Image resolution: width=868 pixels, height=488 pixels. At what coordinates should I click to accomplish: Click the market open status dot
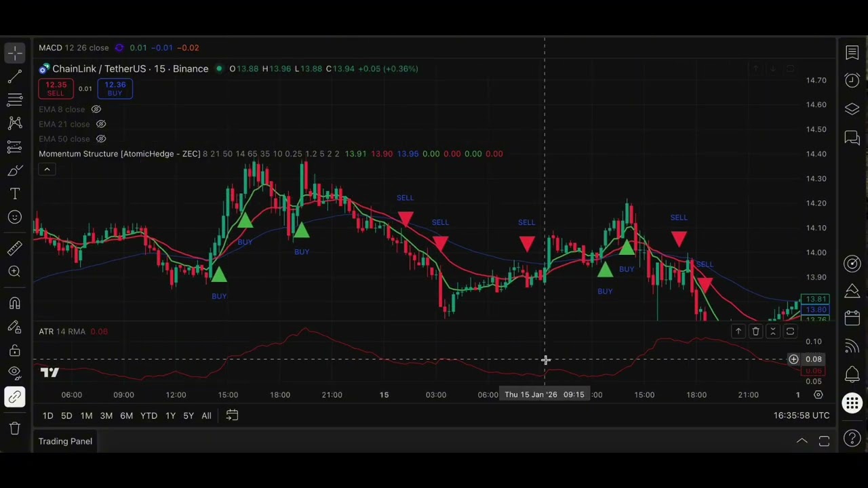pyautogui.click(x=219, y=68)
